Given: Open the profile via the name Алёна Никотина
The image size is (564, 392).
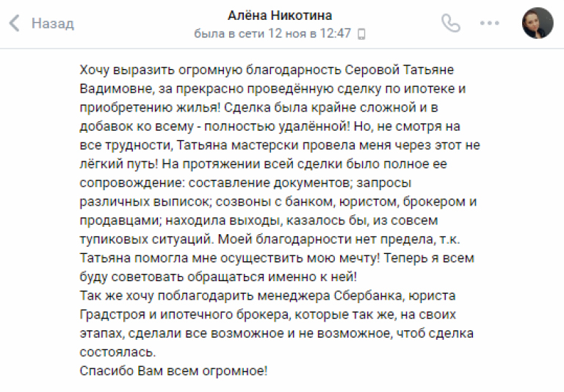Looking at the screenshot, I should click(280, 15).
